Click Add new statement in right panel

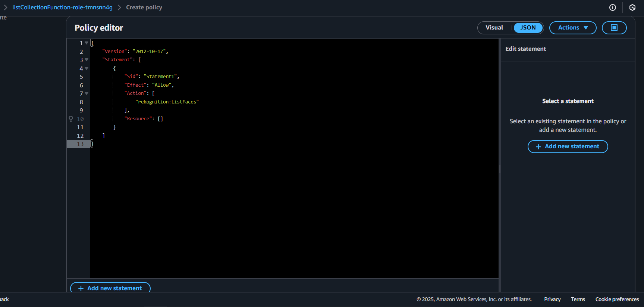click(x=568, y=146)
